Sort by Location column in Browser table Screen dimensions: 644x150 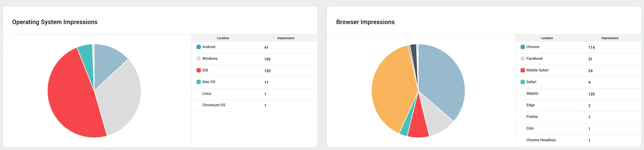pyautogui.click(x=547, y=38)
